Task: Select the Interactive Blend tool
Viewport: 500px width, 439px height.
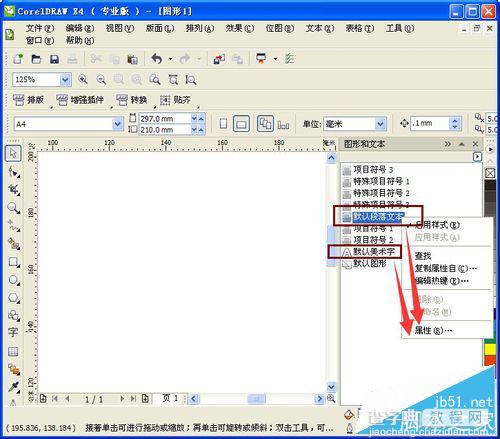Action: coord(14,369)
